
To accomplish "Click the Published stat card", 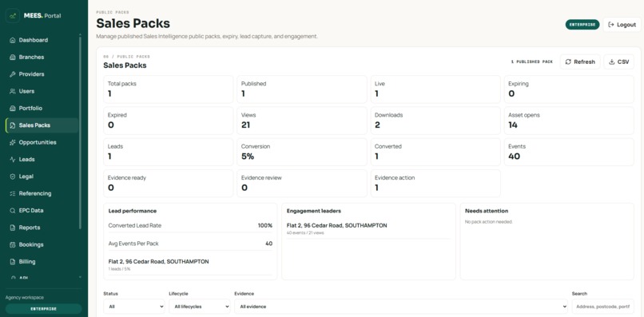I will pyautogui.click(x=302, y=89).
